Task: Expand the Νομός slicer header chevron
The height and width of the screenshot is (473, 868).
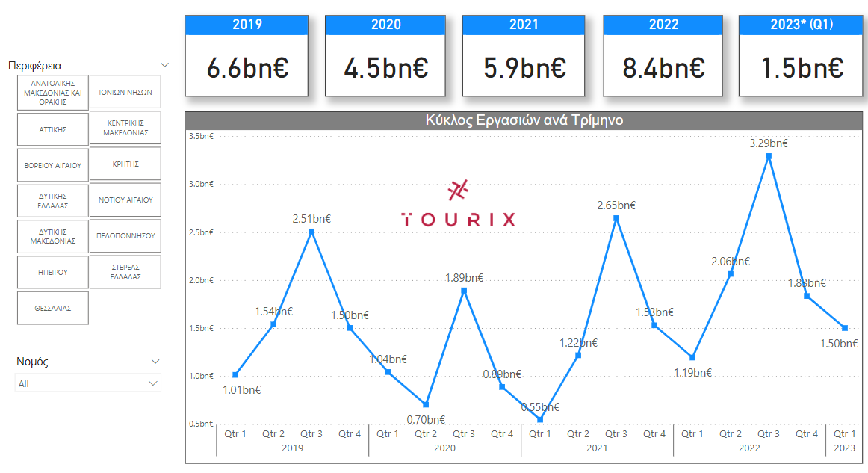Action: [155, 362]
